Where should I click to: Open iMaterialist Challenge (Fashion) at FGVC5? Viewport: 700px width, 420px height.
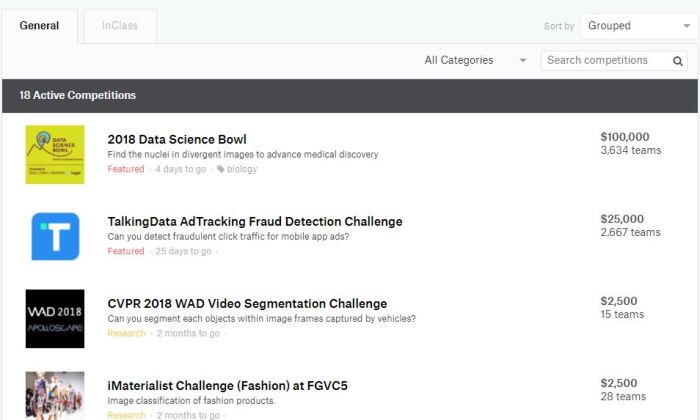(x=227, y=385)
